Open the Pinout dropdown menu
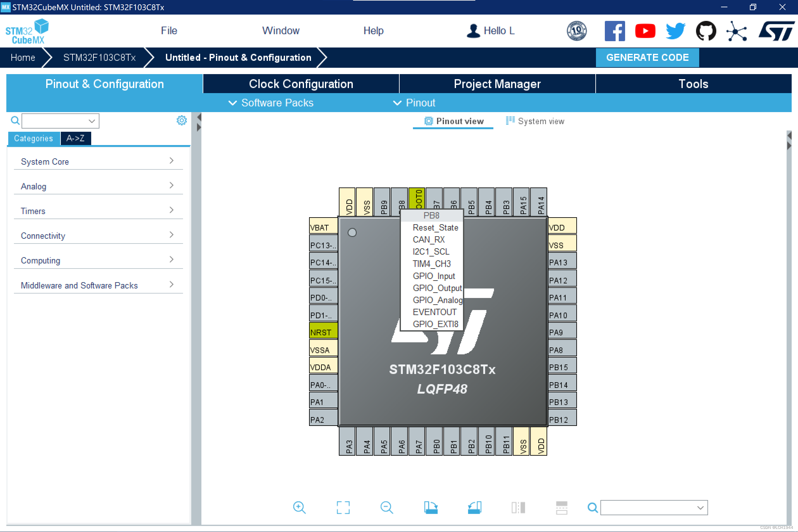798x532 pixels. 414,103
